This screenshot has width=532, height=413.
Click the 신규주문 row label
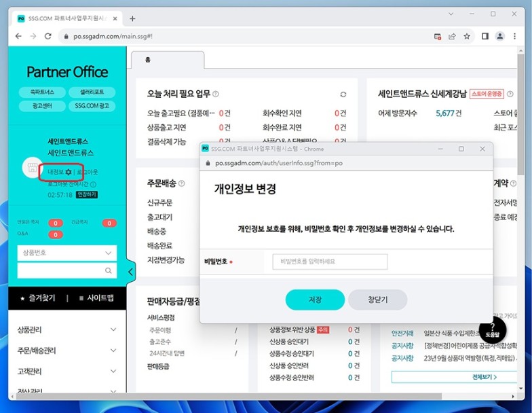click(160, 202)
